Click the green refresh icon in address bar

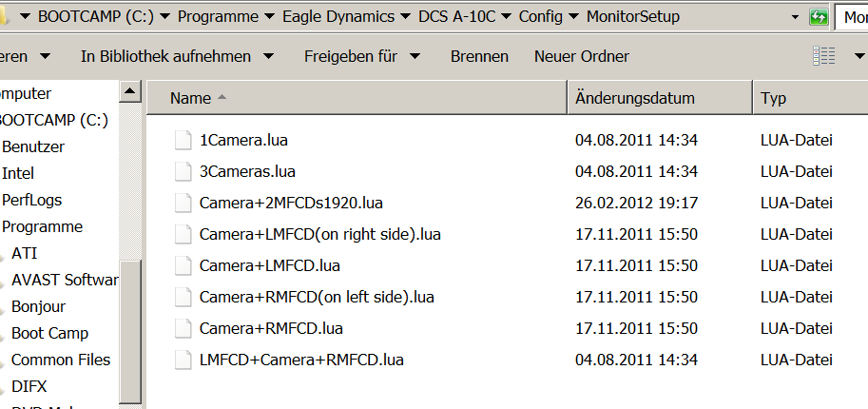pyautogui.click(x=819, y=16)
